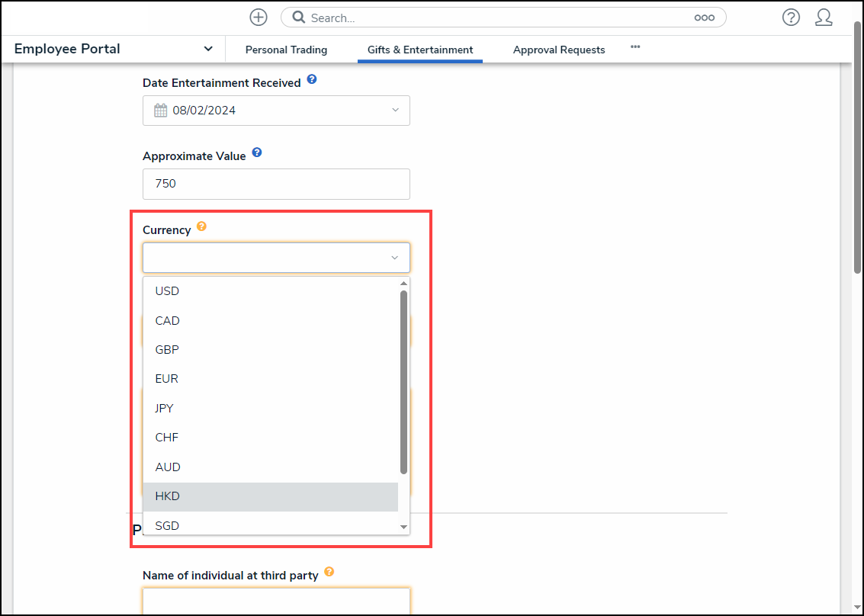Open the user profile icon
This screenshot has height=616, width=864.
pyautogui.click(x=824, y=18)
